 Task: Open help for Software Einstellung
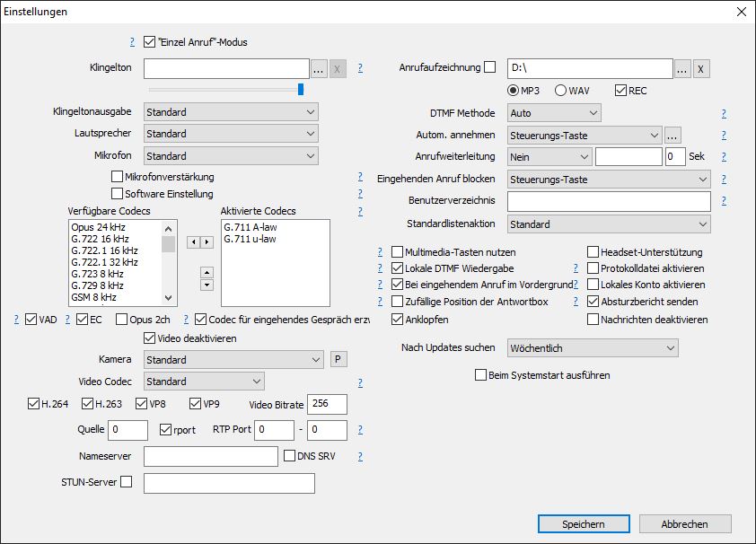point(360,193)
